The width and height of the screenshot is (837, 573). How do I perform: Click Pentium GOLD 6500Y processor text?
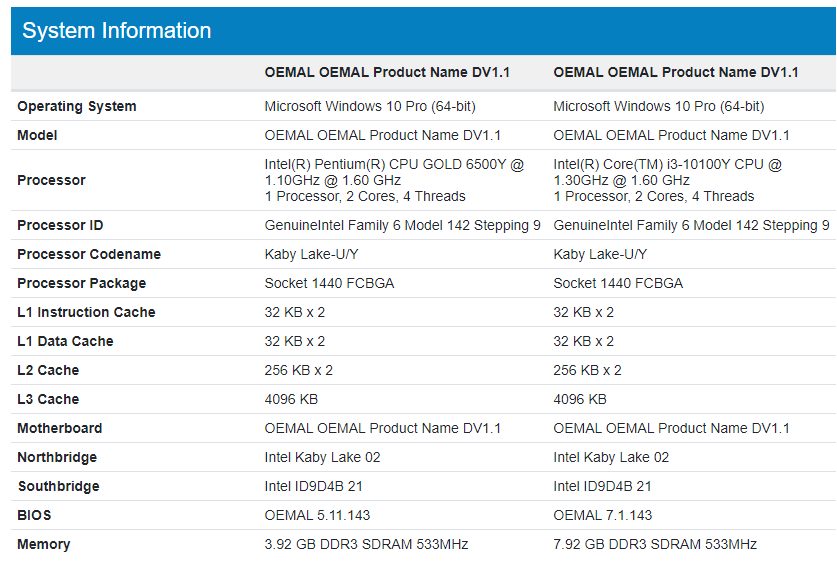pos(394,180)
